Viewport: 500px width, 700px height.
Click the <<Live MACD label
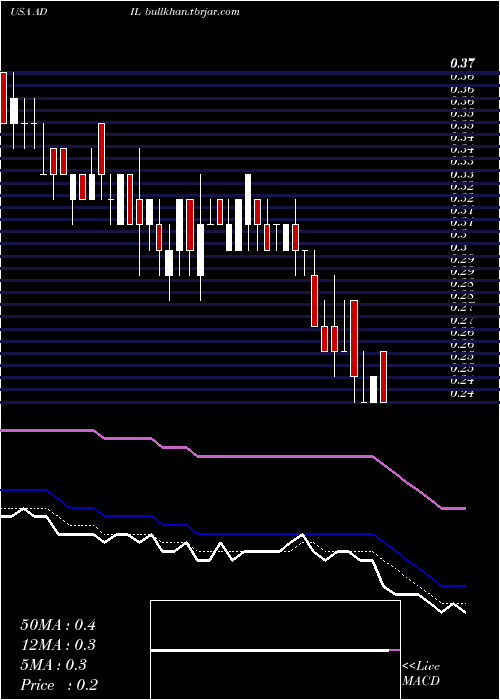[x=421, y=673]
